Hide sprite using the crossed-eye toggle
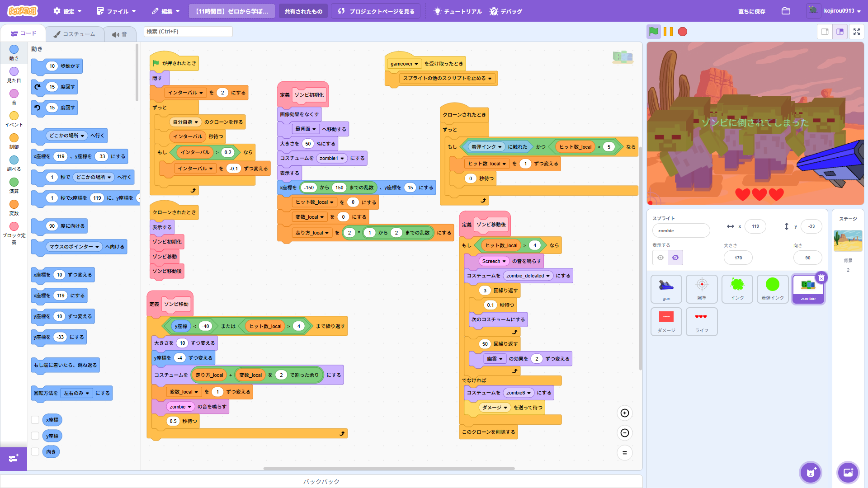Screen dimensions: 868x488 click(x=675, y=258)
